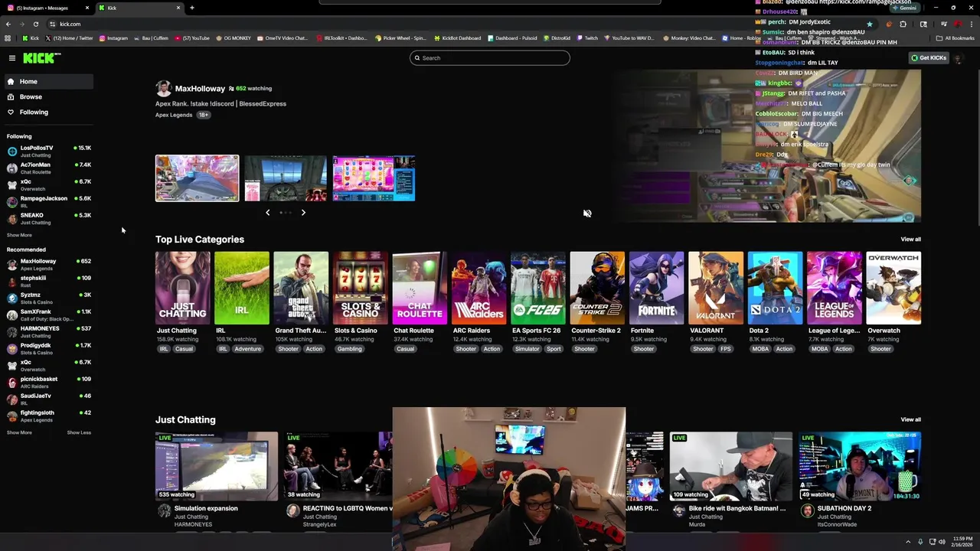Viewport: 980px width, 551px height.
Task: Open Fortnite category card
Action: click(656, 288)
